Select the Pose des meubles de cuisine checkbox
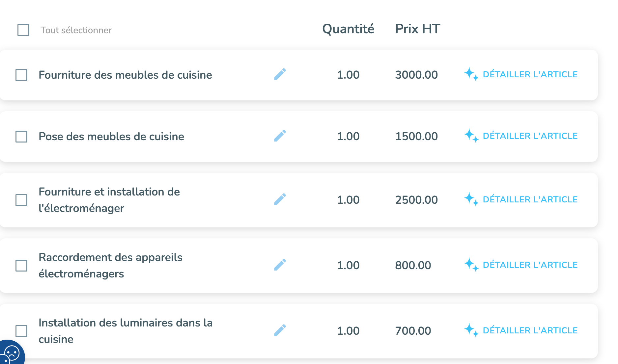 [x=21, y=137]
